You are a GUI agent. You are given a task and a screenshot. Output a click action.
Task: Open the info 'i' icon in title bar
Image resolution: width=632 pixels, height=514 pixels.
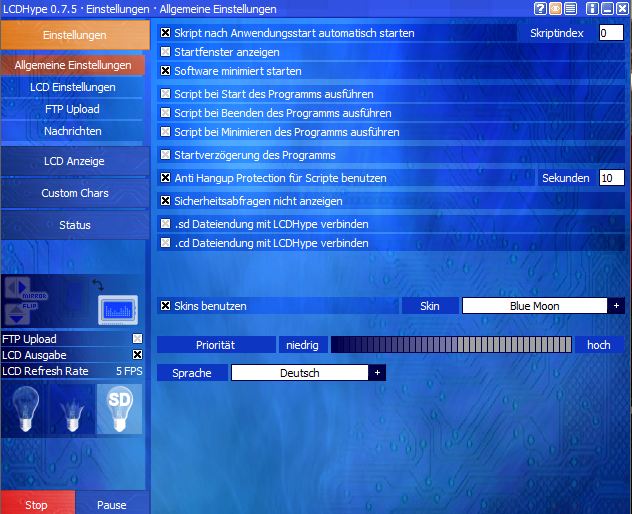(592, 8)
